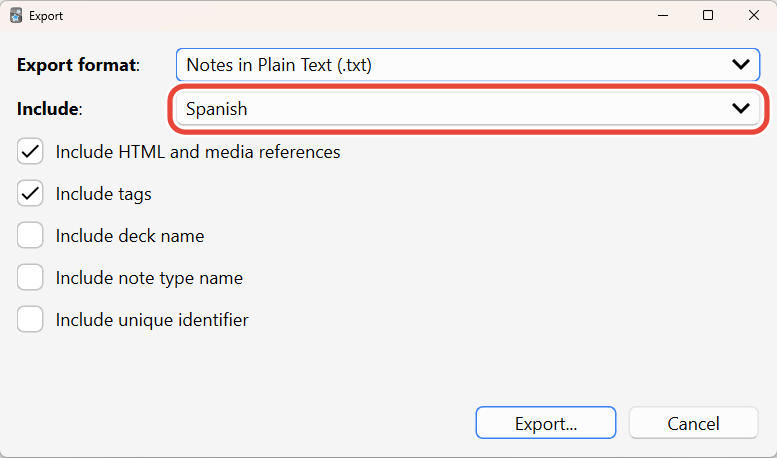Open the Export format dropdown
Viewport: 777px width, 458px height.
(x=468, y=65)
